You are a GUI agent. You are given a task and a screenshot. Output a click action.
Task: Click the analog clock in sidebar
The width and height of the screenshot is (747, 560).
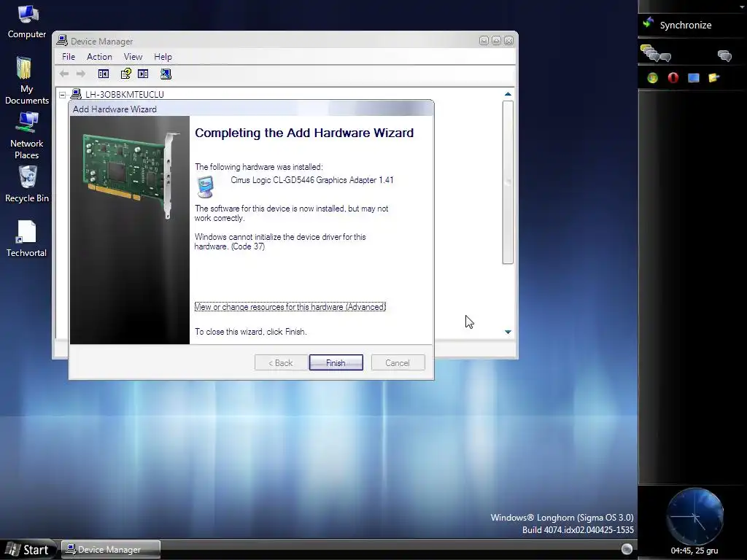click(x=694, y=516)
